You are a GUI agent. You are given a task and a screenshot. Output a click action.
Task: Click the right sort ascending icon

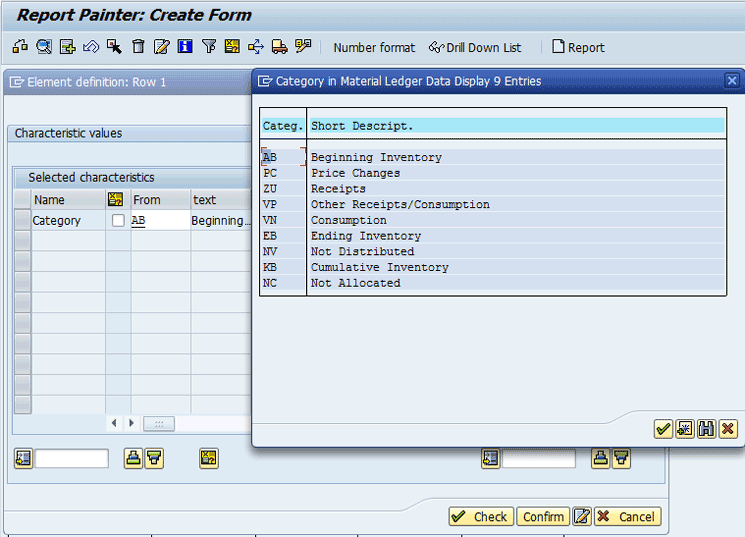(x=600, y=458)
